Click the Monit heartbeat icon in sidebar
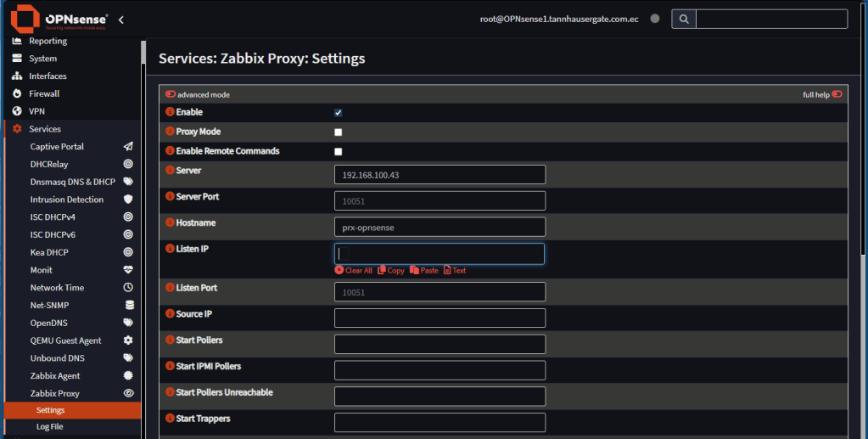The image size is (868, 439). (x=128, y=270)
